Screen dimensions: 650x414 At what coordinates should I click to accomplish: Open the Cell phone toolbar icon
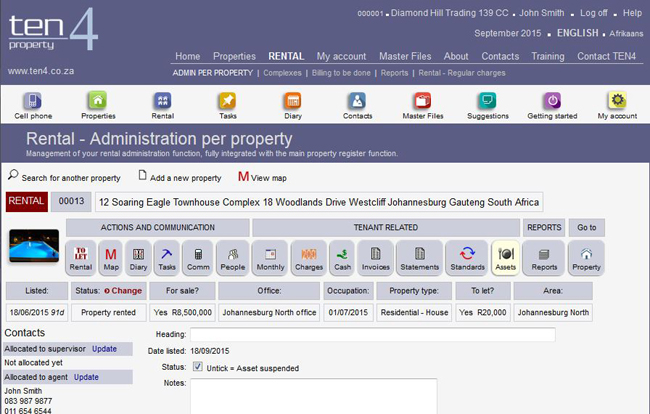[x=33, y=106]
